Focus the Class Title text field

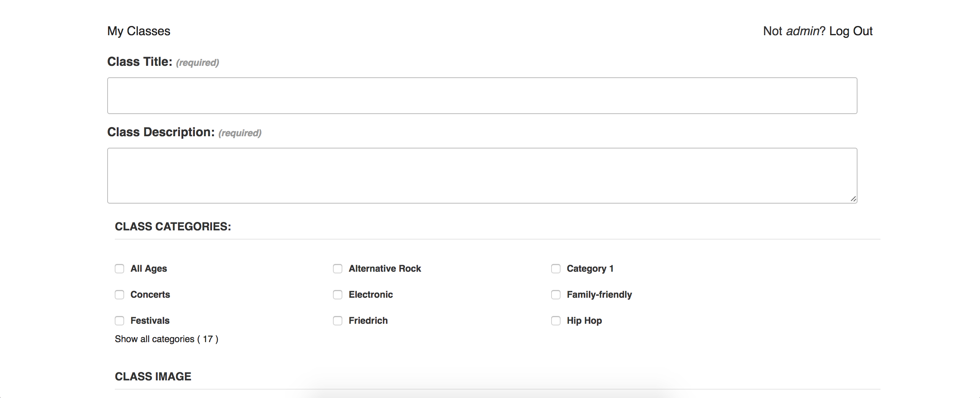coord(482,96)
